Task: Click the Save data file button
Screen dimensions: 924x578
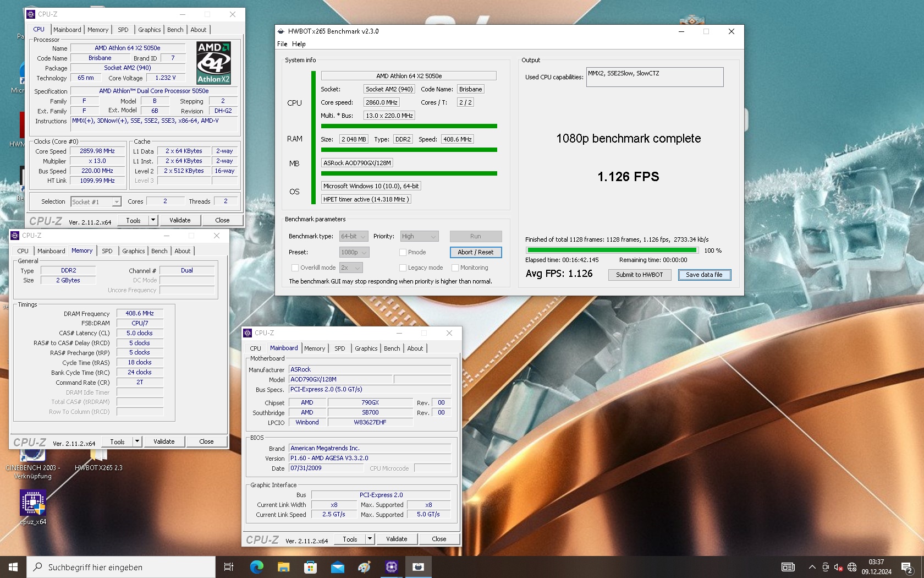Action: 704,275
